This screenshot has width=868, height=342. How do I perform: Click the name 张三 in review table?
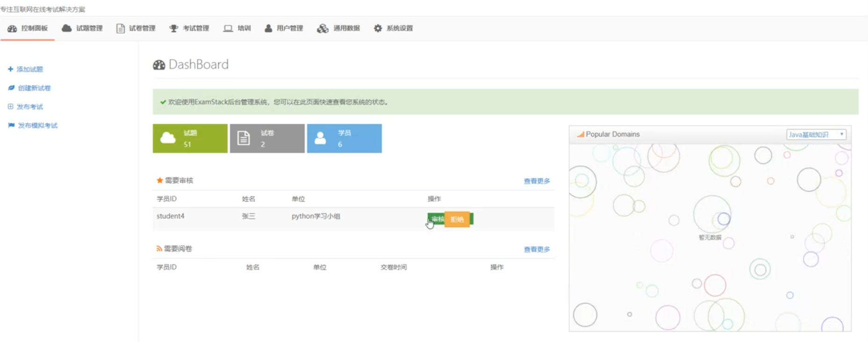[x=249, y=216]
